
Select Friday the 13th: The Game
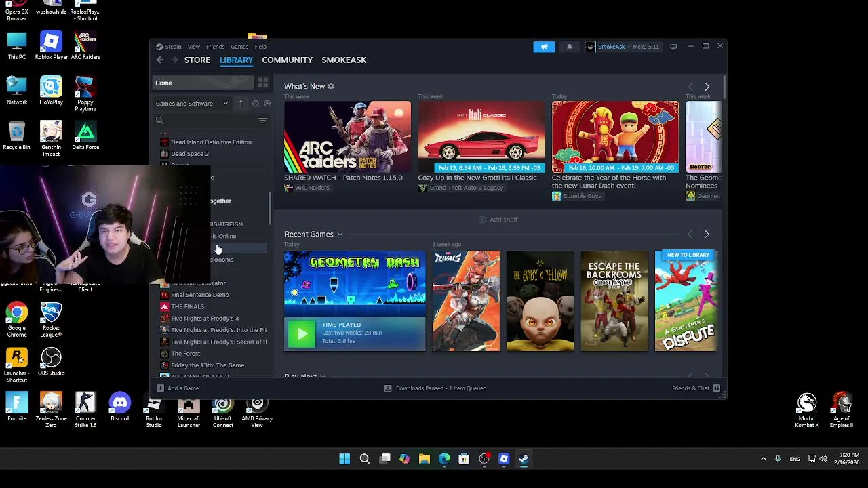(208, 365)
